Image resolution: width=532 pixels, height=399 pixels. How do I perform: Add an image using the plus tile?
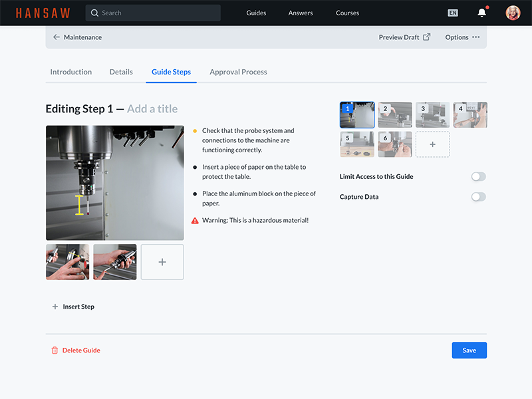pyautogui.click(x=162, y=261)
